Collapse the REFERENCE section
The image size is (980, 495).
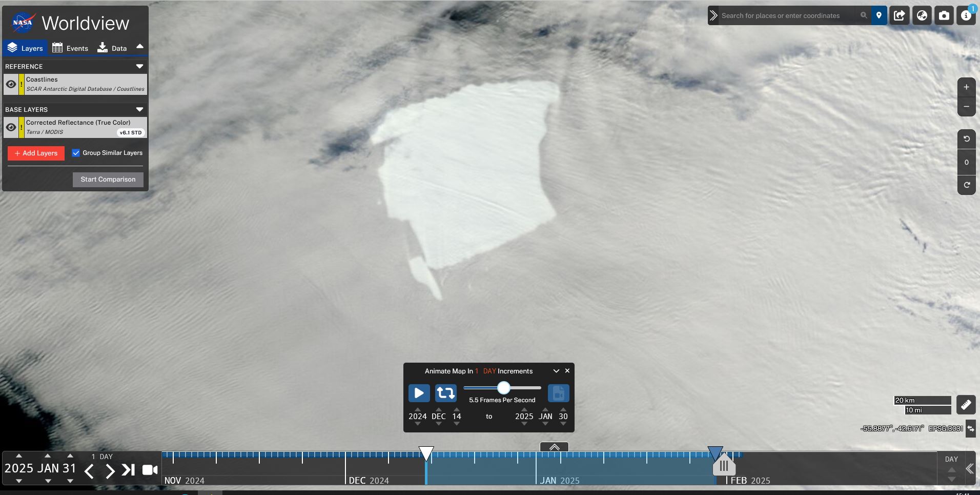[138, 66]
